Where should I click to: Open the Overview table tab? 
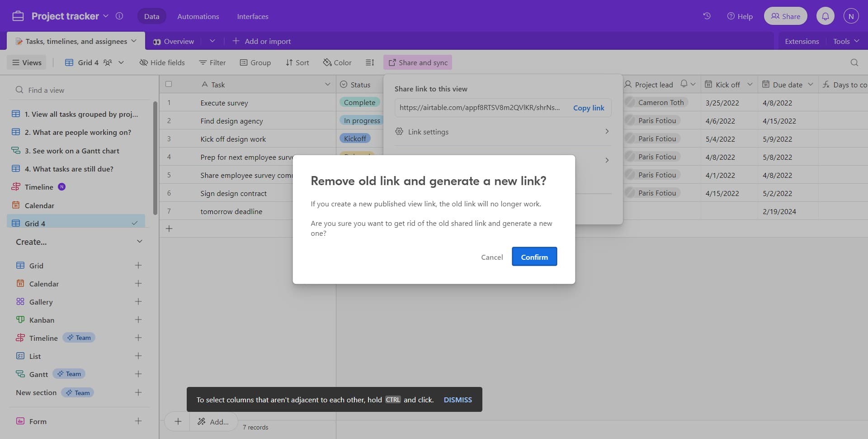[174, 41]
